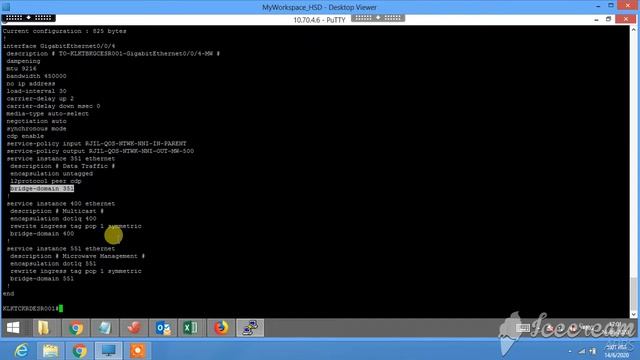This screenshot has width=640, height=360.
Task: Show hidden icons arrow in local system tray
Action: pyautogui.click(x=570, y=351)
